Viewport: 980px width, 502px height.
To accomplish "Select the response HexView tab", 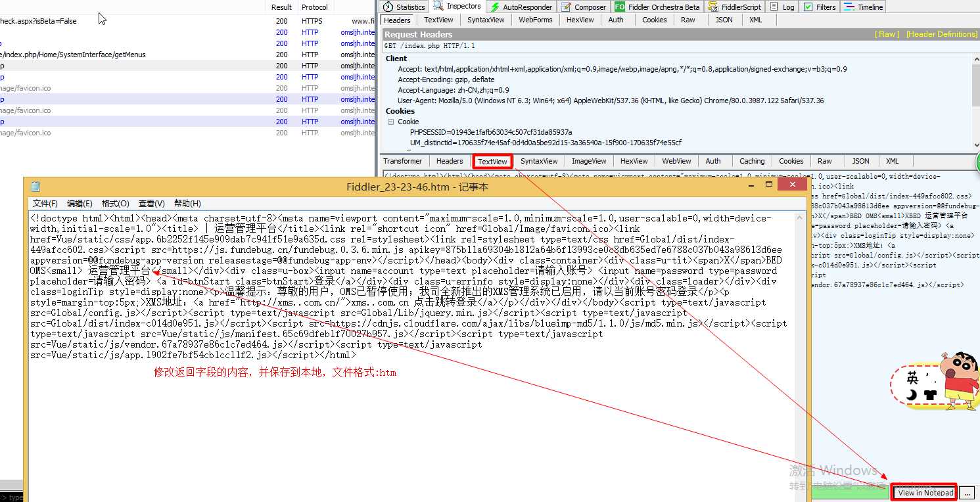I will (634, 161).
